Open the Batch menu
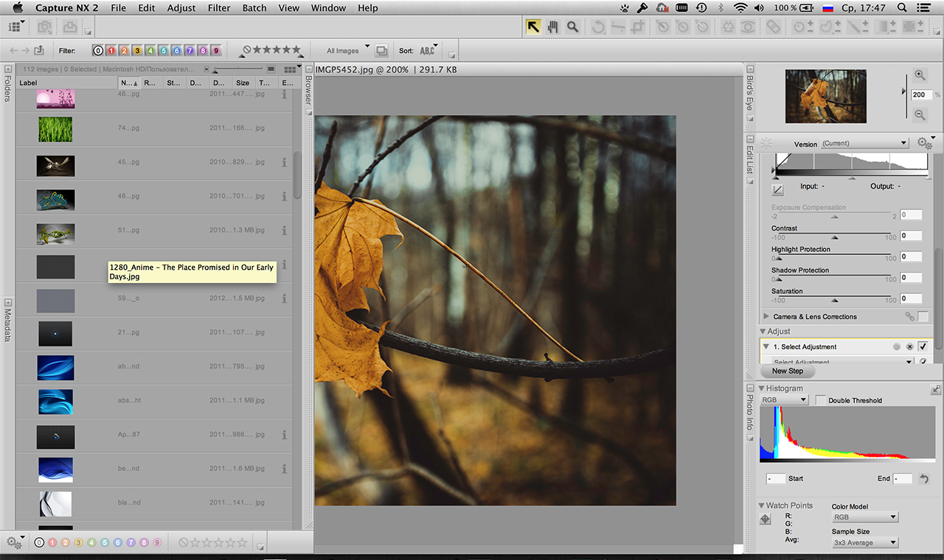 point(254,8)
